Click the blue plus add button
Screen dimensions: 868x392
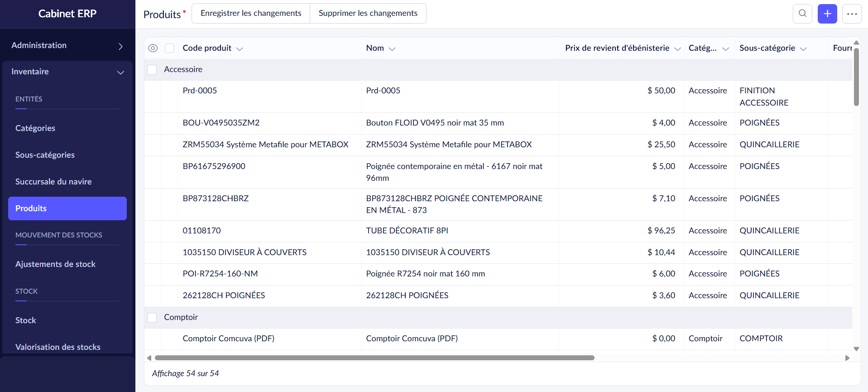tap(827, 14)
